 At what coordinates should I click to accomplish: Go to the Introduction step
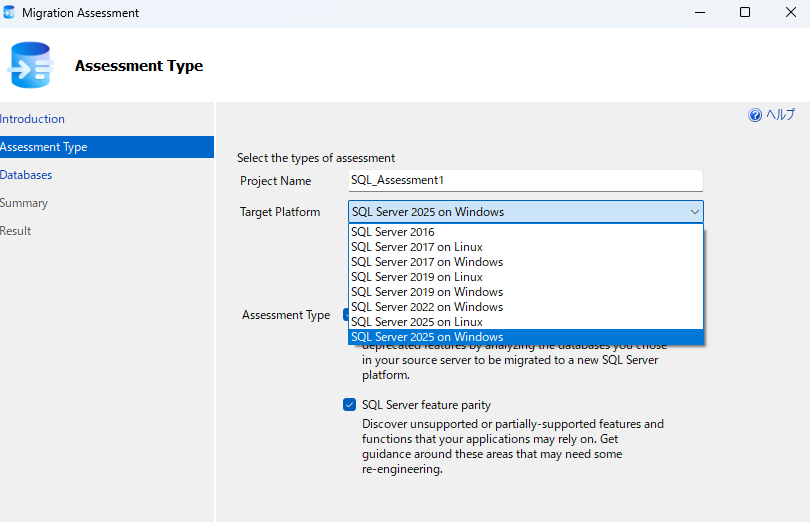click(x=32, y=119)
